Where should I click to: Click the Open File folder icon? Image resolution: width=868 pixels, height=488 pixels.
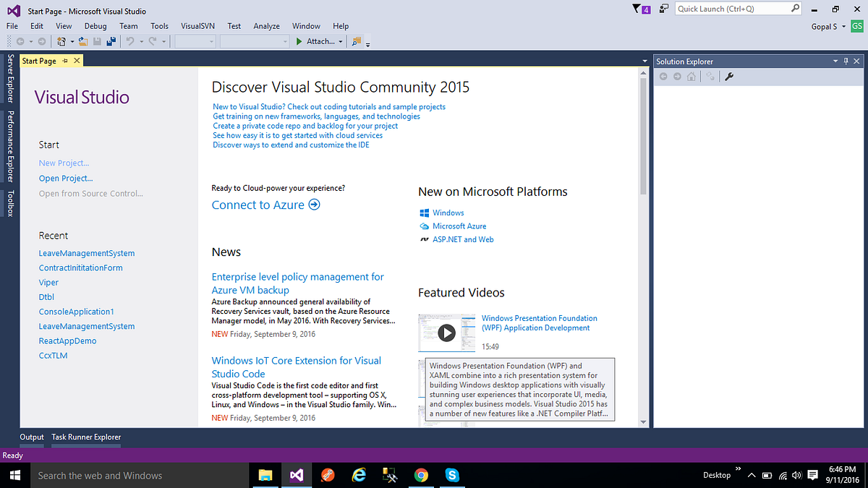coord(84,42)
